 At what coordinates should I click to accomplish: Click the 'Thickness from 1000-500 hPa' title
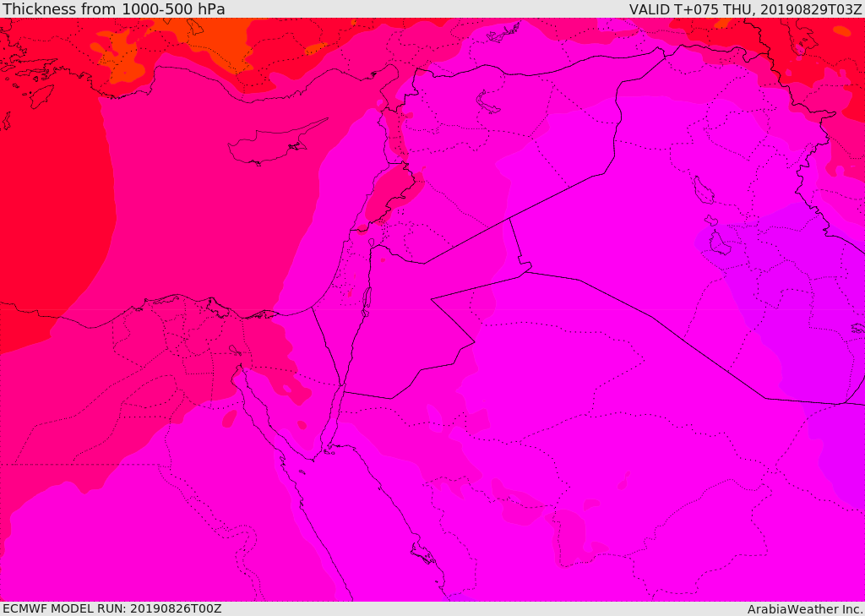114,8
